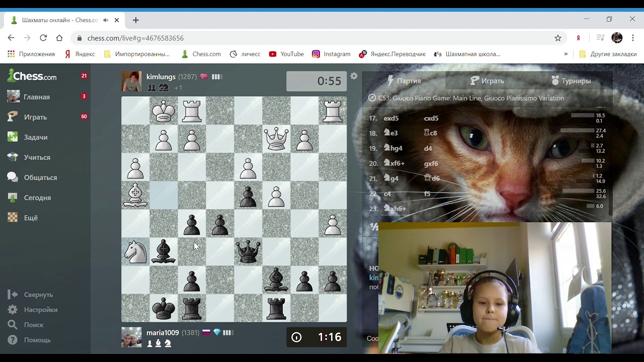
Task: Open the YouTube bookmark
Action: pos(286,54)
